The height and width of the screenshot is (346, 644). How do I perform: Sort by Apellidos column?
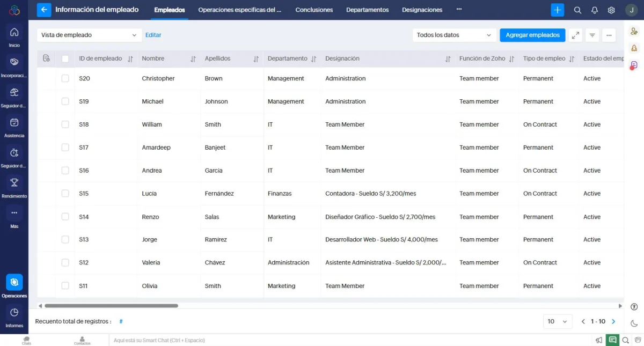(x=256, y=59)
